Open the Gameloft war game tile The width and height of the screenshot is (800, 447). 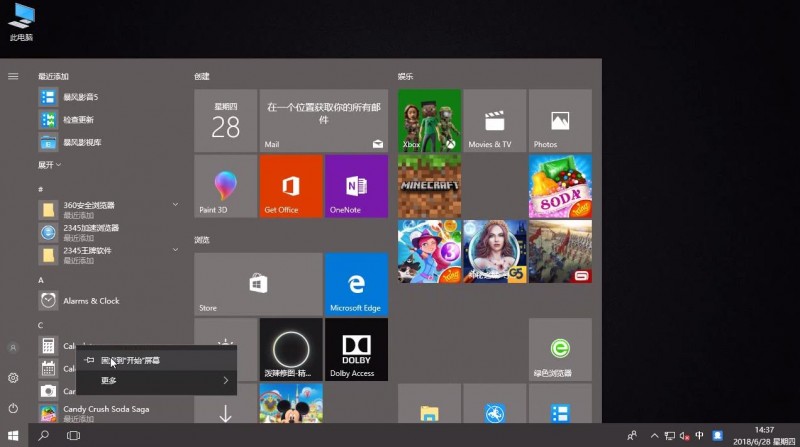560,252
